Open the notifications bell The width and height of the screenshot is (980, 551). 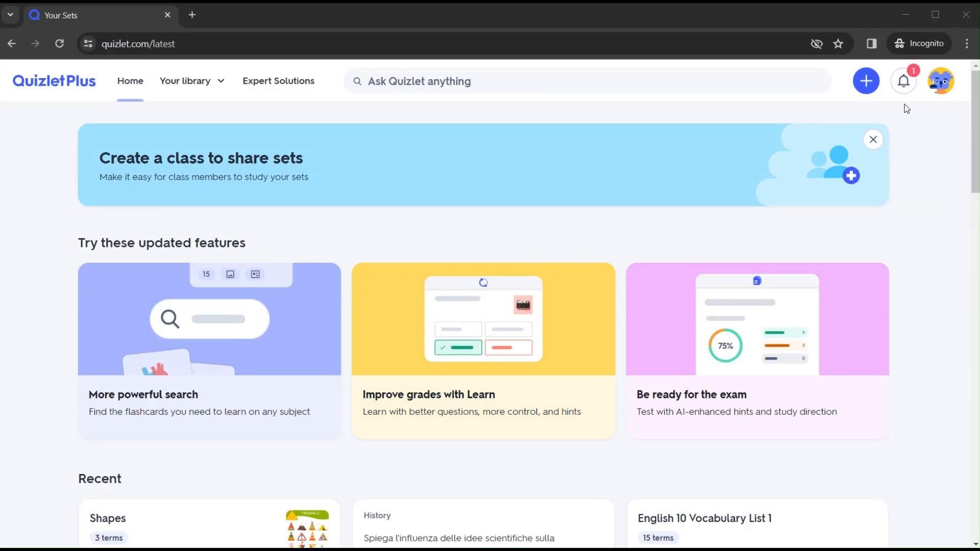(x=903, y=81)
